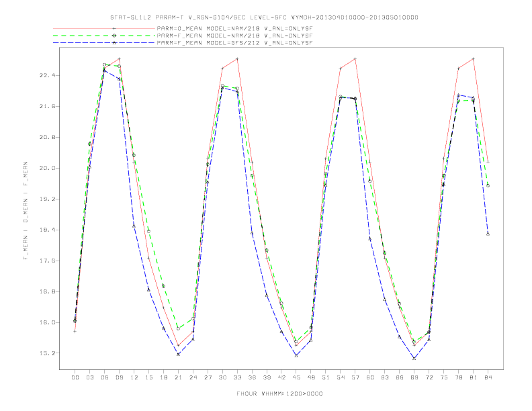
Task: Click the y-axis tick label 22.4
Action: coord(46,75)
